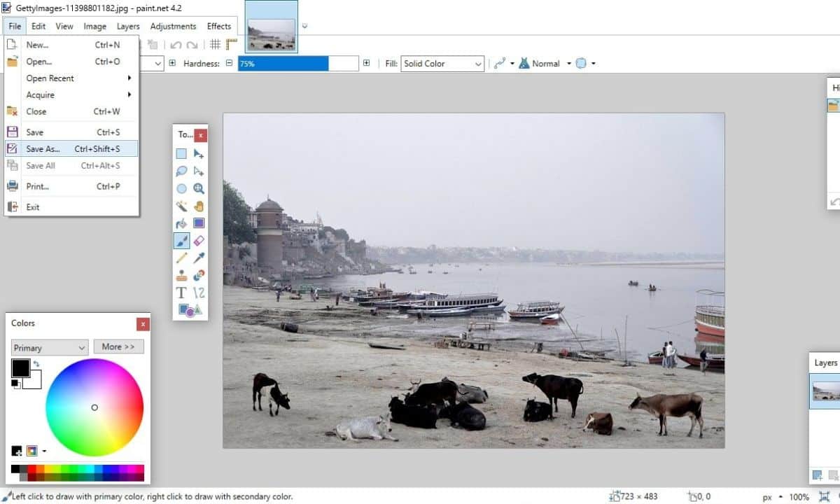Image resolution: width=840 pixels, height=504 pixels.
Task: Open the Normal blend mode dropdown
Action: point(545,64)
